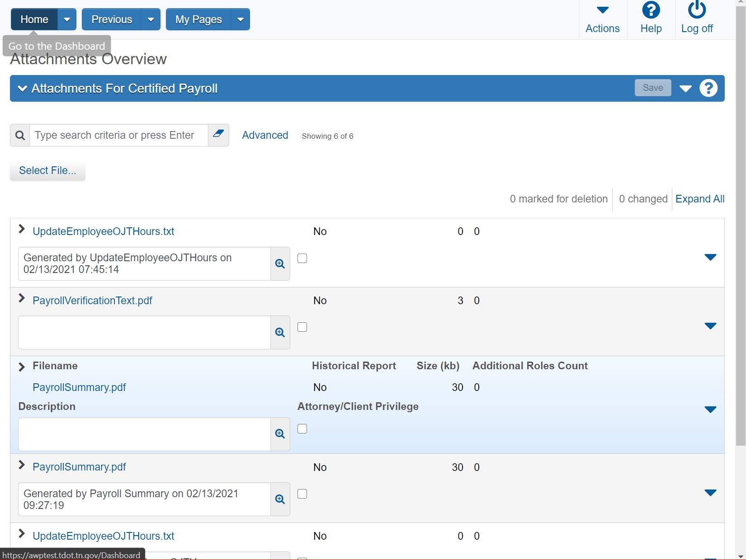Go to Home dashboard button
746x560 pixels.
tap(34, 19)
